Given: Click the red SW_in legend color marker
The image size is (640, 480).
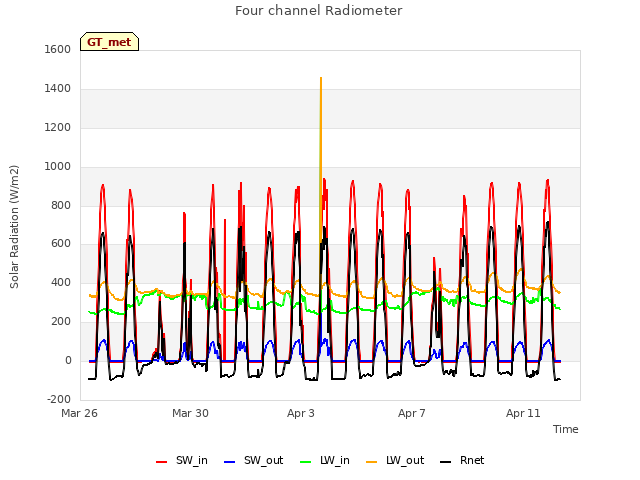Looking at the screenshot, I should coord(162,462).
